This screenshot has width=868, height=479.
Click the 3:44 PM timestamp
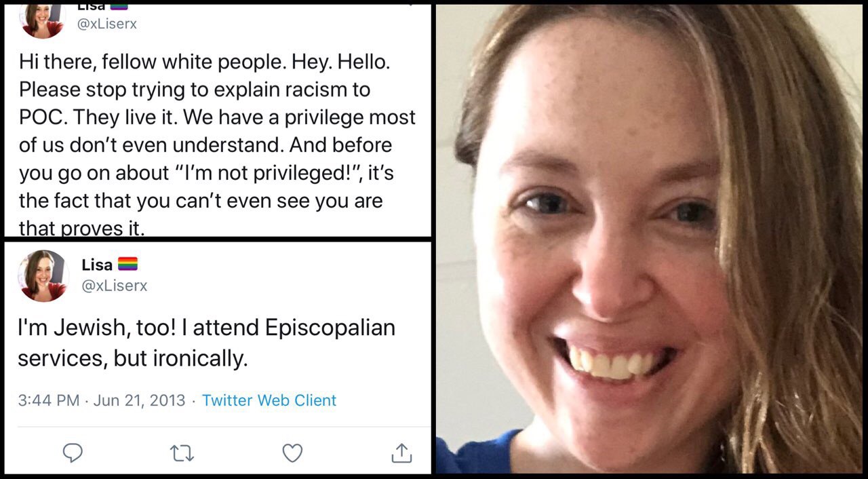49,400
